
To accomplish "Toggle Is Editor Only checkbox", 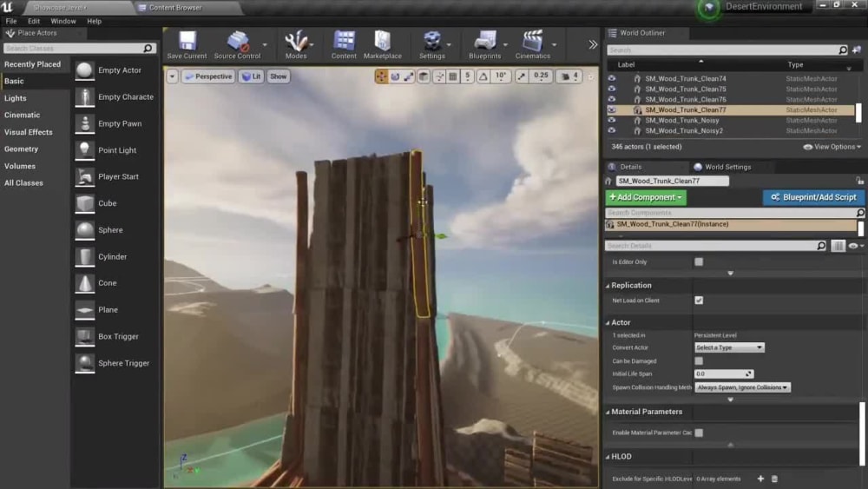I will (699, 262).
